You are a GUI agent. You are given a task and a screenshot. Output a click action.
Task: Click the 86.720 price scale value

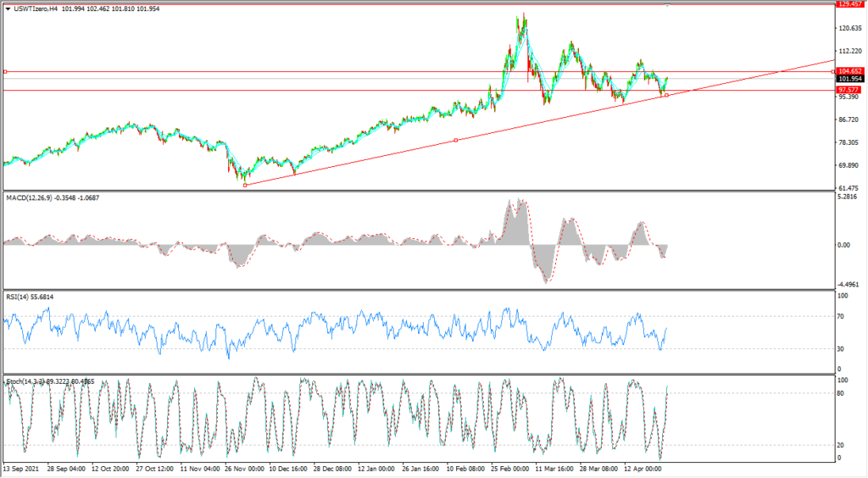(x=849, y=119)
